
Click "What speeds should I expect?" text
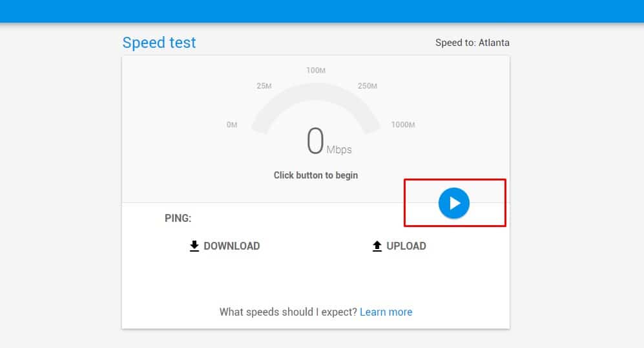(x=288, y=312)
